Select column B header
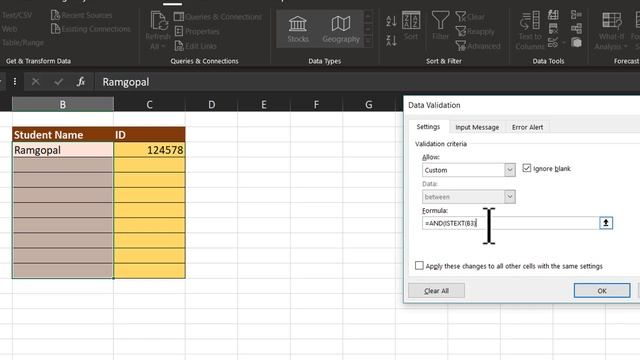Screen dimensions: 640x360 point(62,104)
